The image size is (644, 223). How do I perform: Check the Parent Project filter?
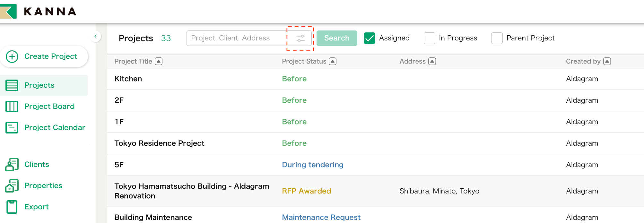pyautogui.click(x=497, y=38)
